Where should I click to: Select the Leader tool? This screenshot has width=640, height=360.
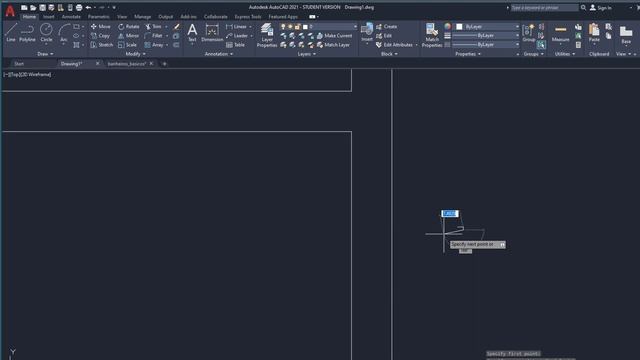point(237,36)
